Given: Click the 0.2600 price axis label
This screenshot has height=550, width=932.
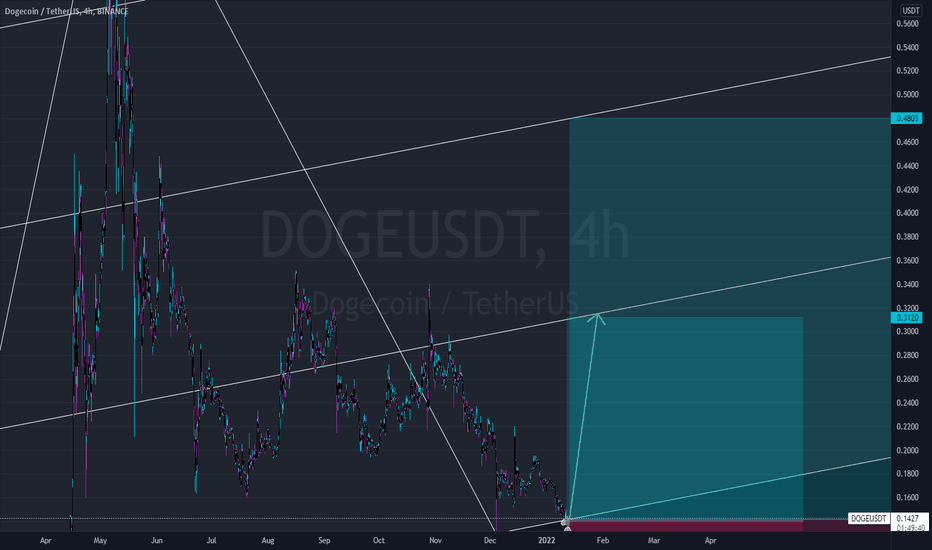Looking at the screenshot, I should click(907, 379).
